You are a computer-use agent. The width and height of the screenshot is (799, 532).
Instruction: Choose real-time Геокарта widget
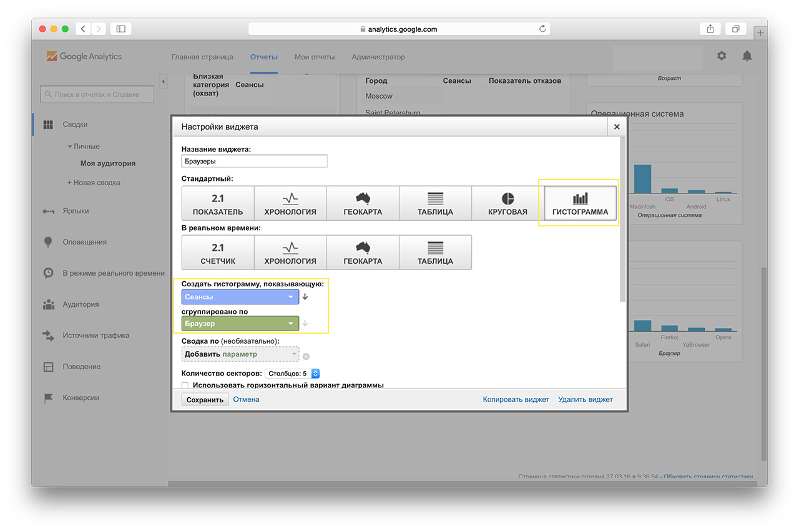(363, 253)
